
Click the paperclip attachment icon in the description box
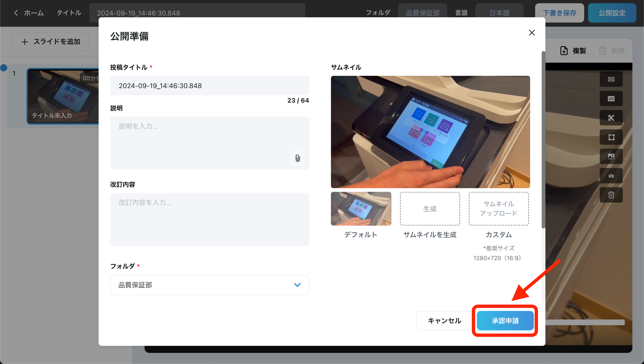[297, 158]
